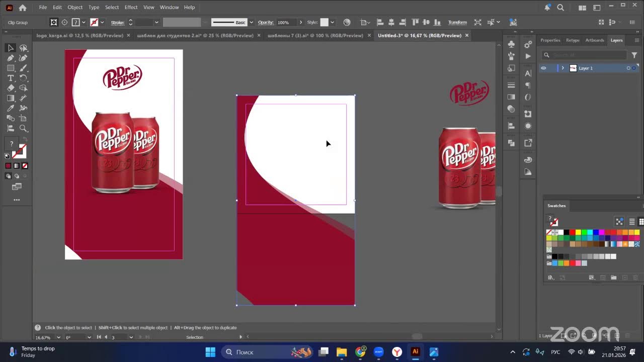
Task: Open stroke weight dropdown
Action: (156, 23)
